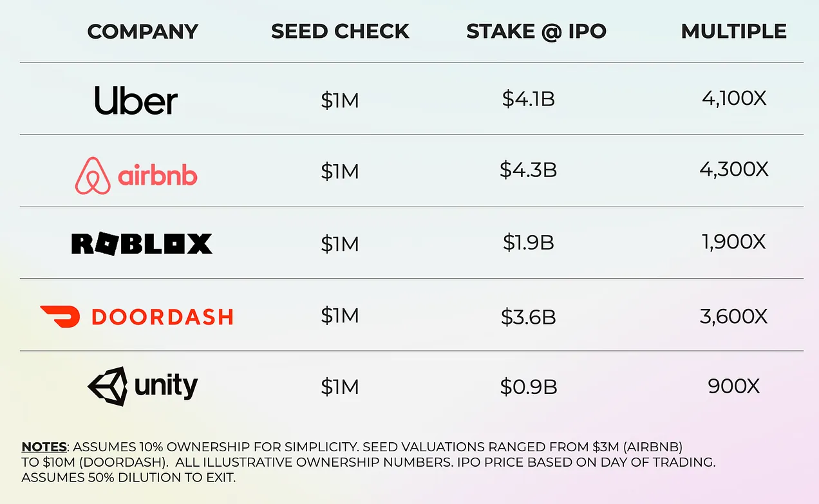
Task: Click Uber's $4.1B stake value
Action: (x=529, y=99)
